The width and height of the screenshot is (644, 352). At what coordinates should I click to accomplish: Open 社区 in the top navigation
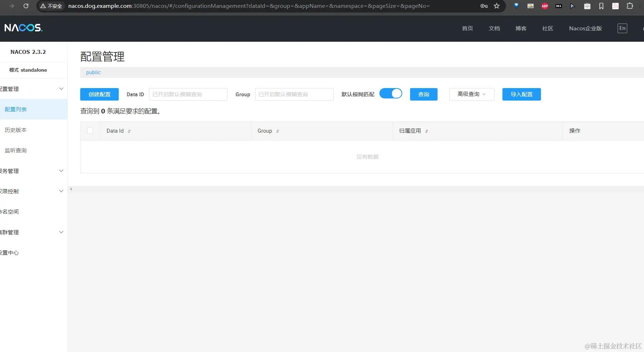click(547, 28)
